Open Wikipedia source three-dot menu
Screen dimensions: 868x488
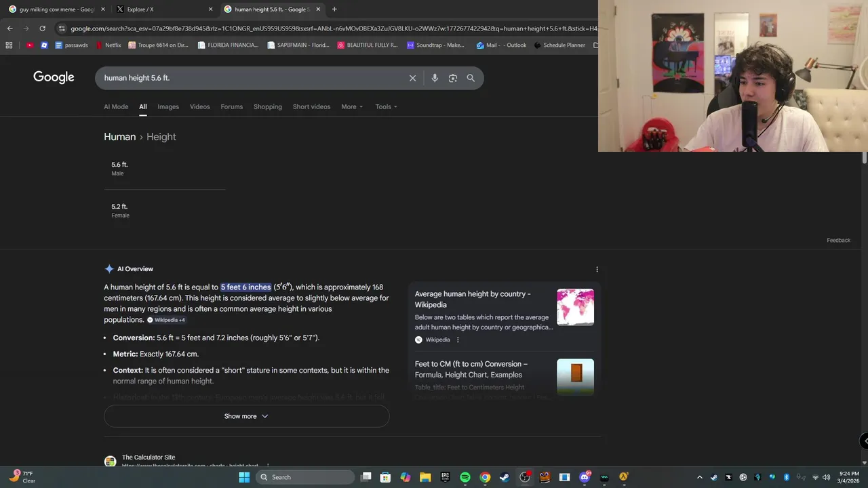pos(458,340)
